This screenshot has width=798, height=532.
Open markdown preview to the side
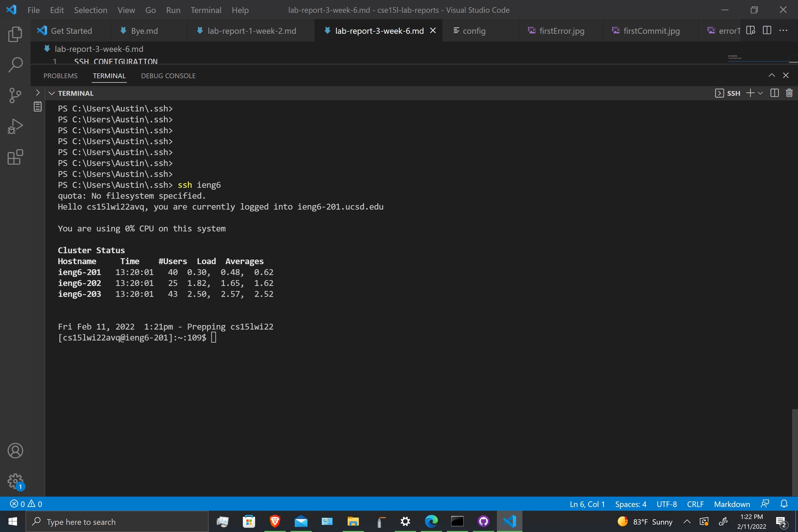point(750,31)
